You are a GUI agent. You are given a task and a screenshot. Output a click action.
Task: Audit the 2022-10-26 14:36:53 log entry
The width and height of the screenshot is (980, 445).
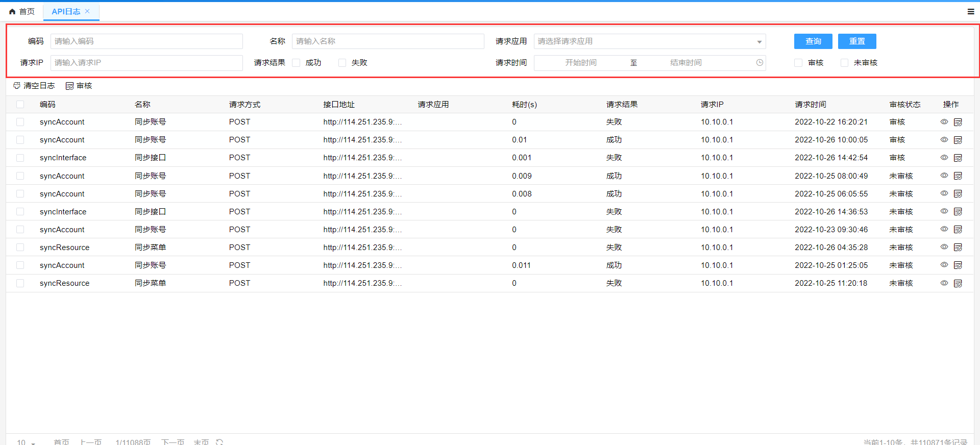click(958, 211)
